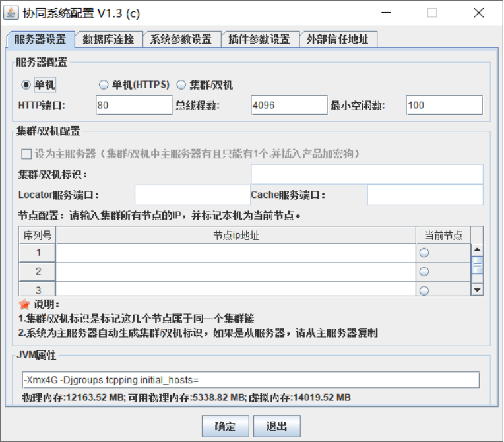Screen dimensions: 504x442
Task: Click the JVM属性 text field
Action: [251, 380]
